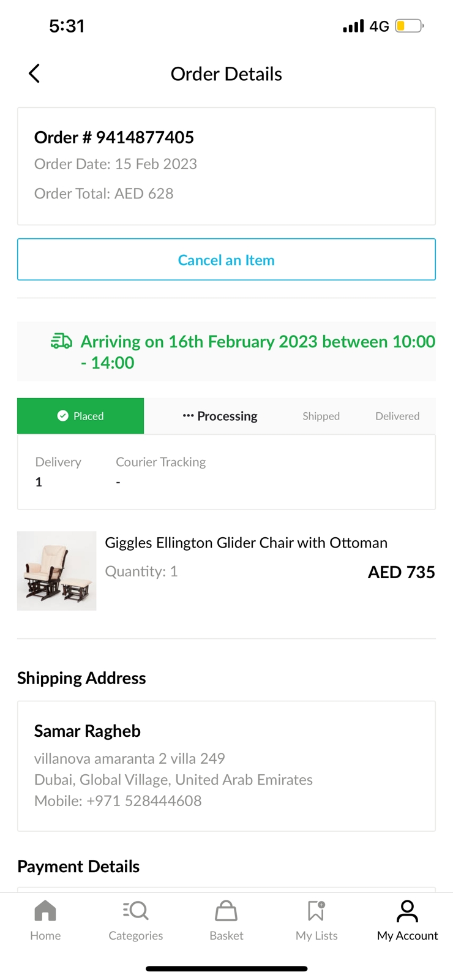Open the glider chair product thumbnail
Viewport: 453px width, 980px height.
(x=57, y=571)
